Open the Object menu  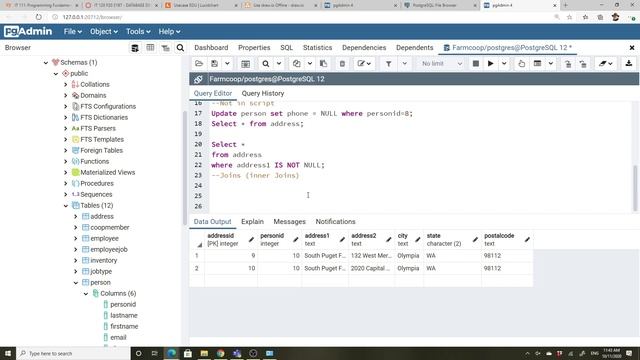coord(104,31)
